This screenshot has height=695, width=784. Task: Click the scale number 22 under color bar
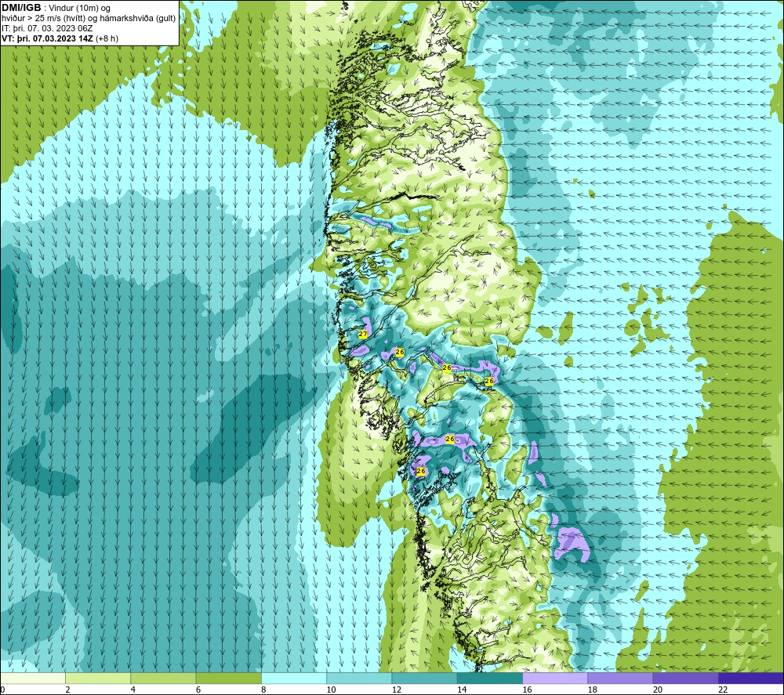(723, 690)
